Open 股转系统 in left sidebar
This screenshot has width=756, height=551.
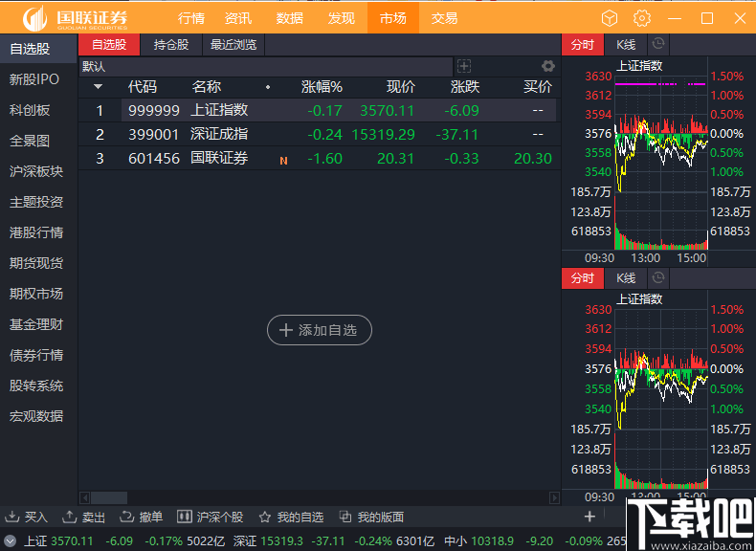tap(36, 386)
